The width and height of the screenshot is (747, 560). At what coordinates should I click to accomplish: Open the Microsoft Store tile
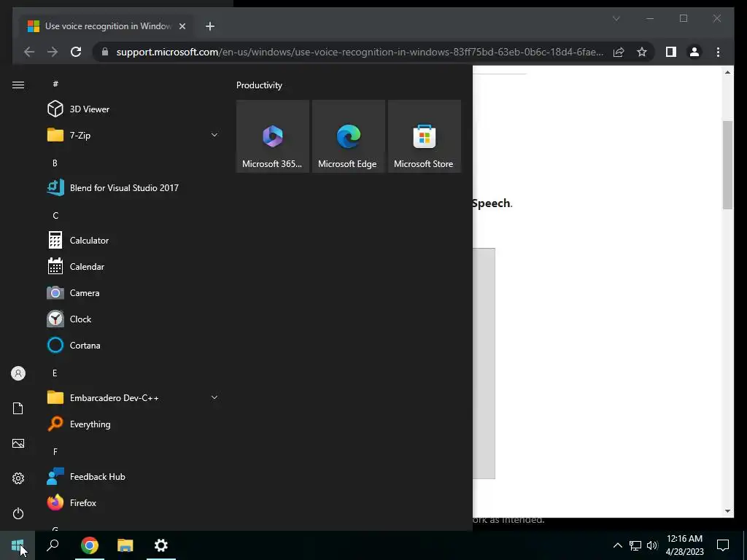pyautogui.click(x=425, y=136)
